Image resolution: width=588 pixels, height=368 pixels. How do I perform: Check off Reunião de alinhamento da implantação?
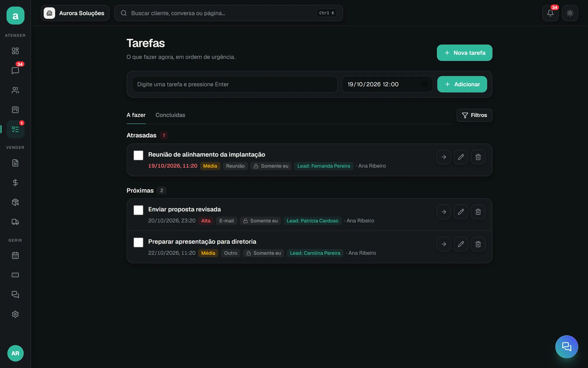point(138,155)
